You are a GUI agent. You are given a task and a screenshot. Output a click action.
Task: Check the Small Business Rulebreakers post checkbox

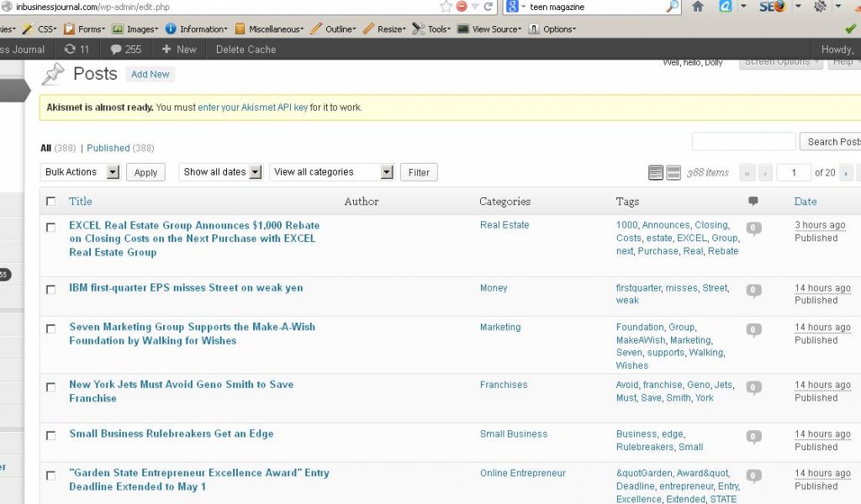(51, 435)
